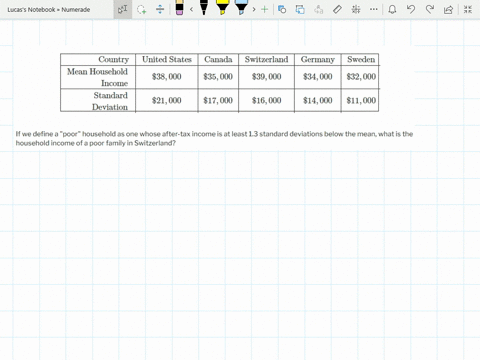Undo the last action

click(411, 9)
